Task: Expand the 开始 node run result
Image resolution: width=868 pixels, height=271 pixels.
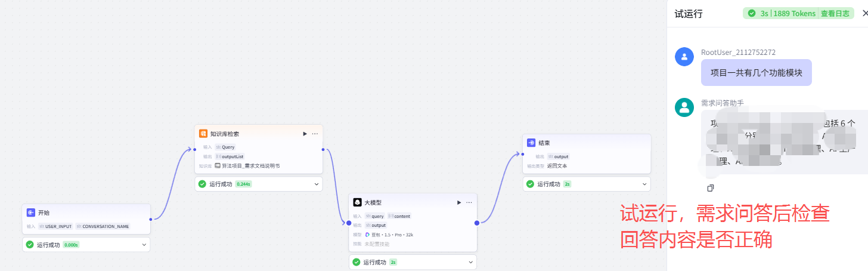Action: (144, 245)
